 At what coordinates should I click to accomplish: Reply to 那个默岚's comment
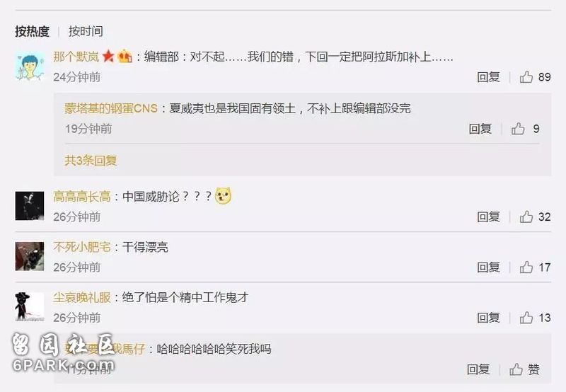(x=488, y=77)
